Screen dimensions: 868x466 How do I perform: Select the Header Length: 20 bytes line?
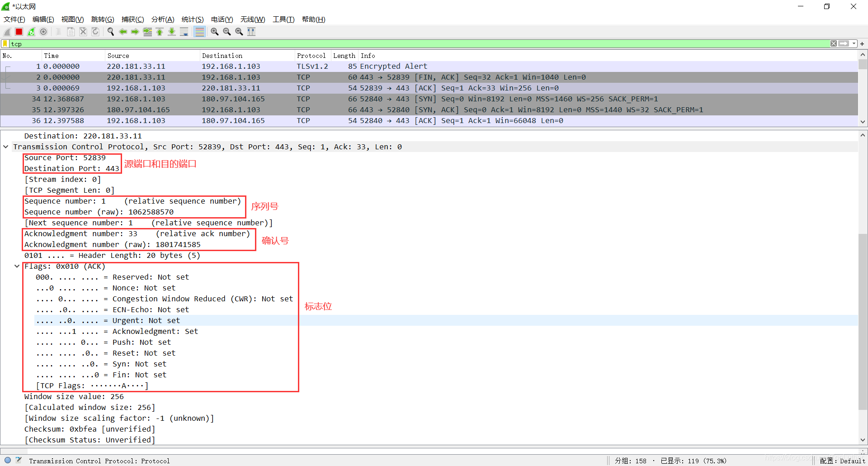(112, 255)
